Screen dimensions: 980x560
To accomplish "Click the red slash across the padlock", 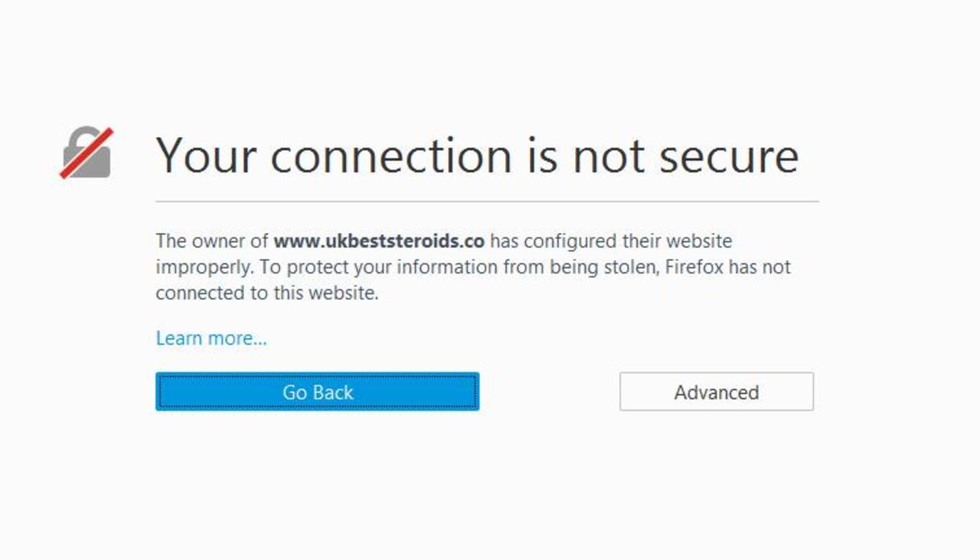I will 87,153.
